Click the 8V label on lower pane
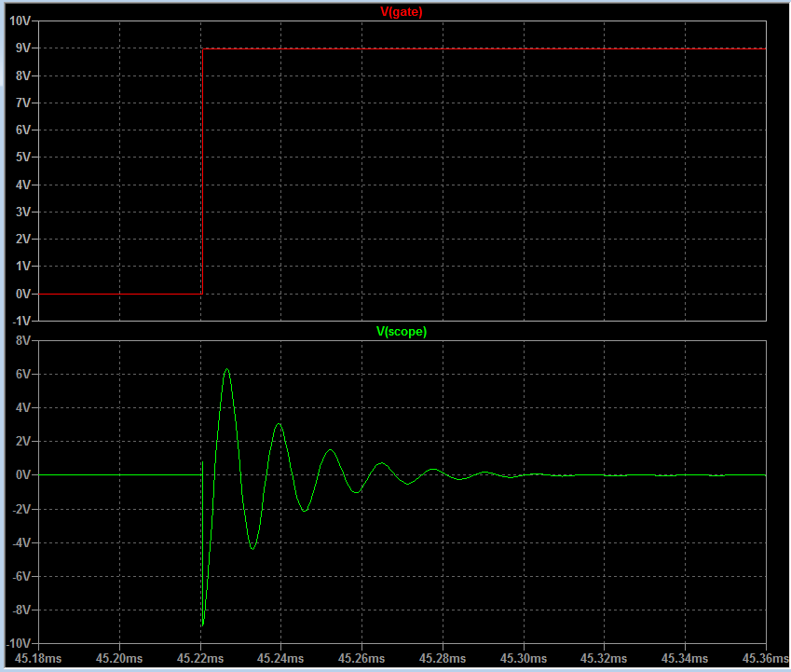The width and height of the screenshot is (791, 672). tap(23, 340)
